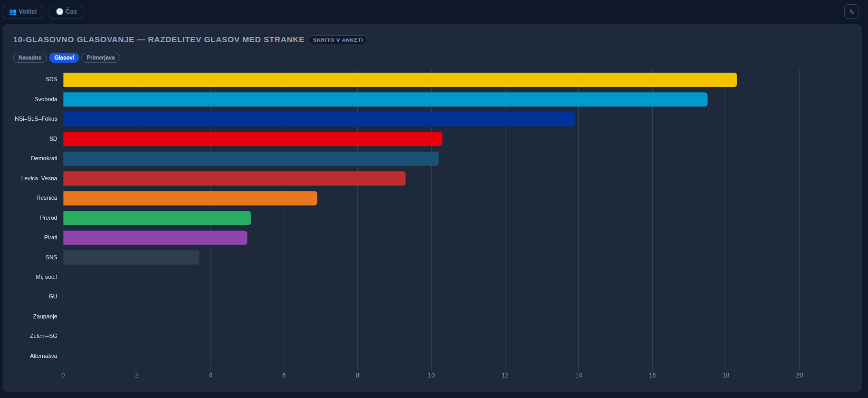Screen dimensions: 868x398
Task: Click the SDS axis label
Action: [51, 80]
